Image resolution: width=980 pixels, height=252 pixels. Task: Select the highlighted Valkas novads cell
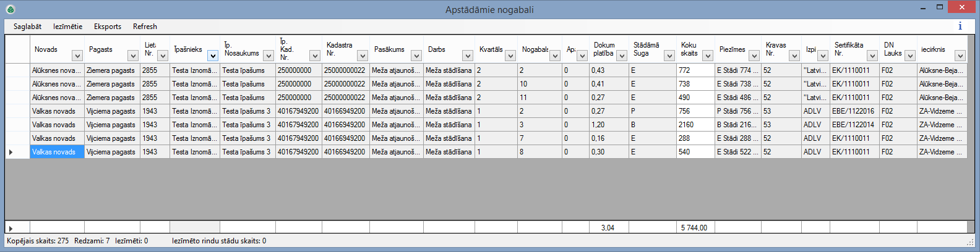57,152
